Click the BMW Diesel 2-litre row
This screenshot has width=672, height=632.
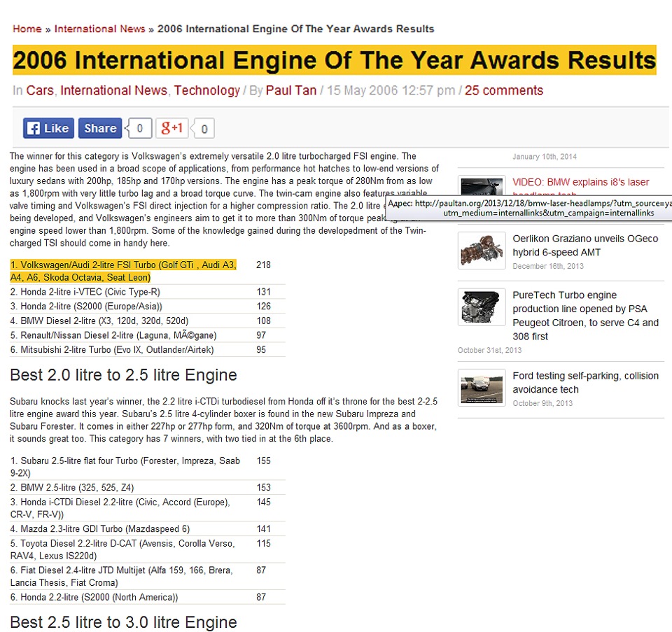pyautogui.click(x=148, y=321)
